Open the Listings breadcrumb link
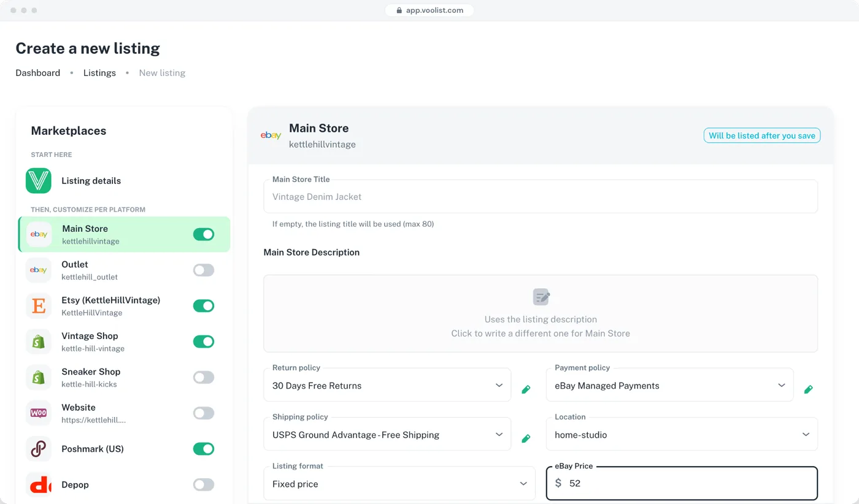859x504 pixels. [99, 73]
